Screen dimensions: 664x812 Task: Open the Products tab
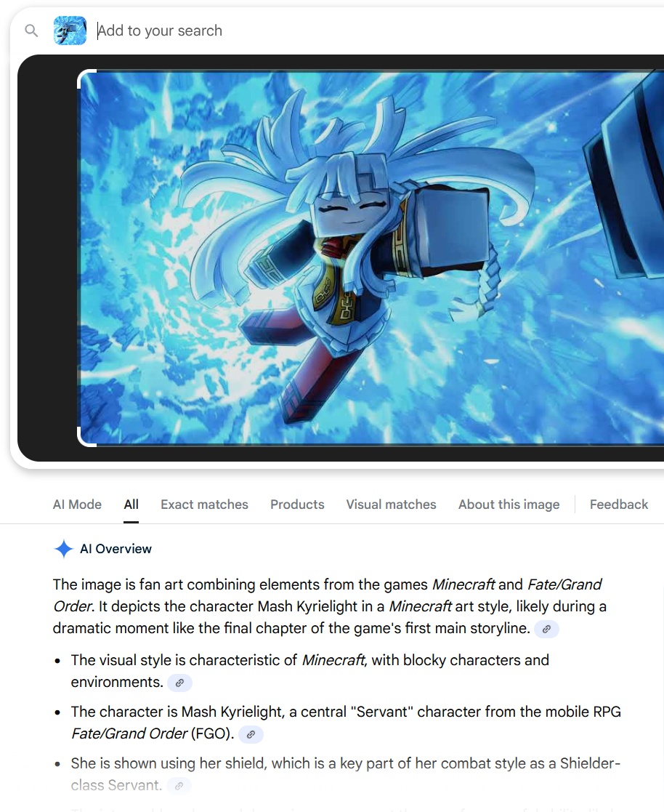pyautogui.click(x=297, y=505)
